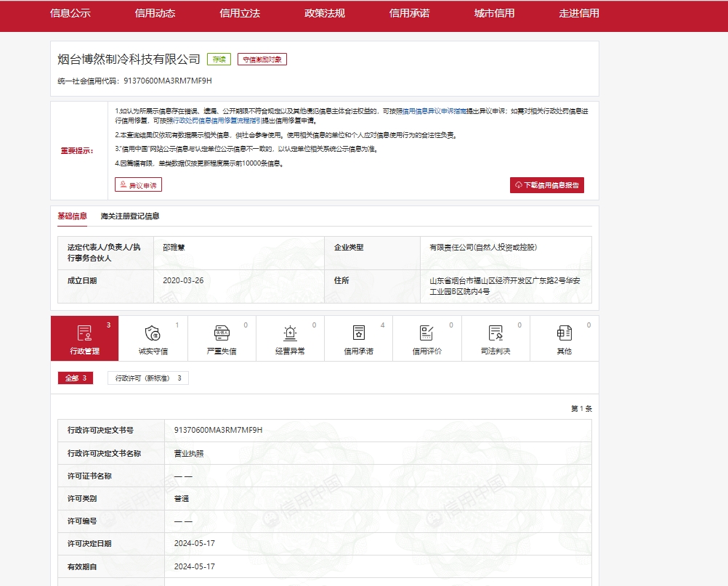Open the 行政处罚信息信用修复流程指引 link
The width and height of the screenshot is (728, 586).
pyautogui.click(x=217, y=121)
